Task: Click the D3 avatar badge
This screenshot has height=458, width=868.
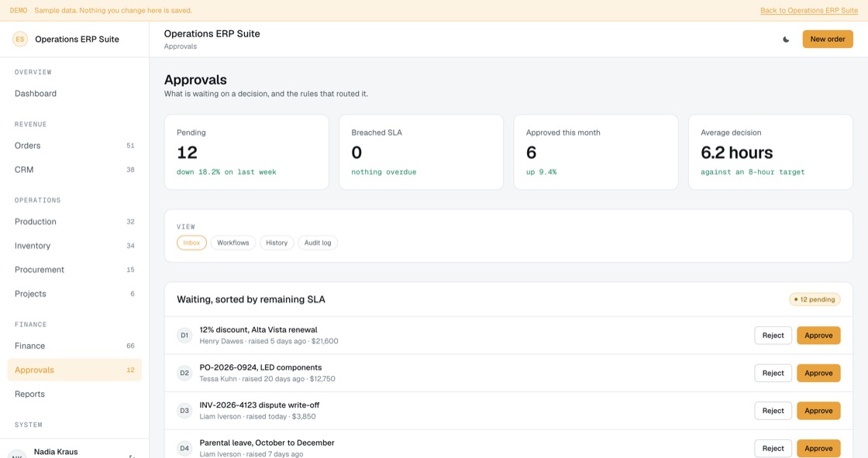Action: click(x=184, y=411)
